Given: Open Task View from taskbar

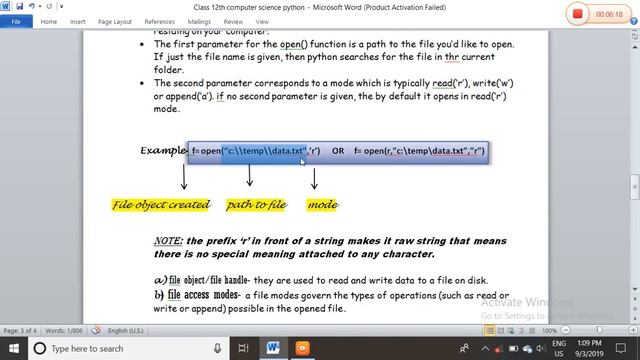Looking at the screenshot, I should point(243,349).
